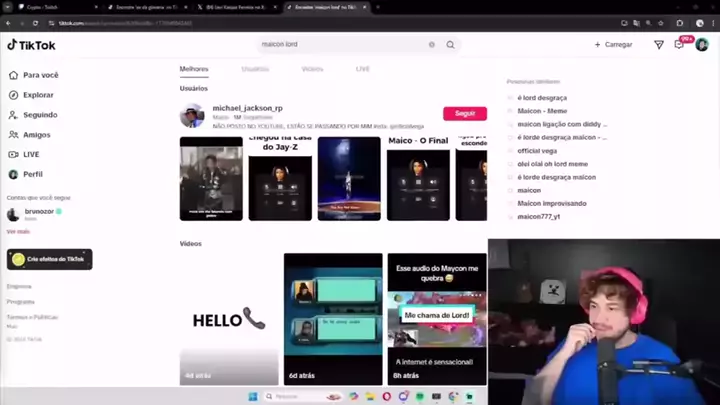Image resolution: width=720 pixels, height=405 pixels.
Task: Select suggestion official vega
Action: coord(537,151)
